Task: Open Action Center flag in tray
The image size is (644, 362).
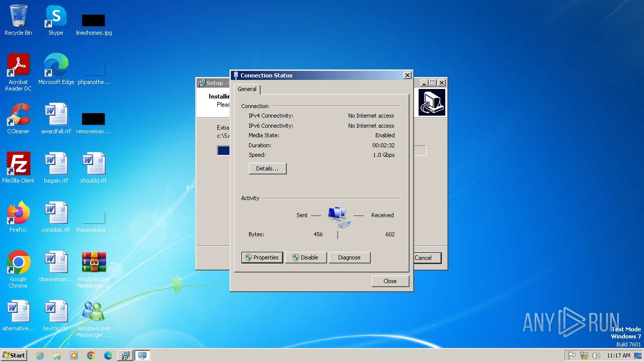Action: [572, 355]
